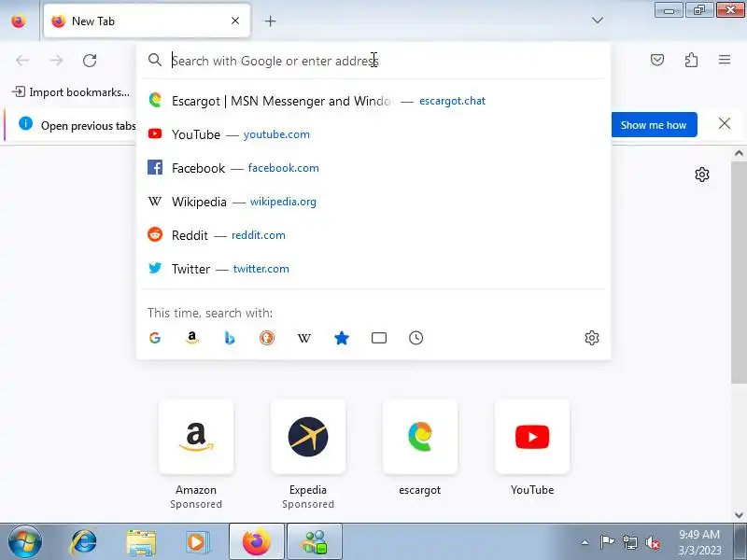Search bookmarks with the star icon
Viewport: 747px width, 560px height.
tap(342, 338)
